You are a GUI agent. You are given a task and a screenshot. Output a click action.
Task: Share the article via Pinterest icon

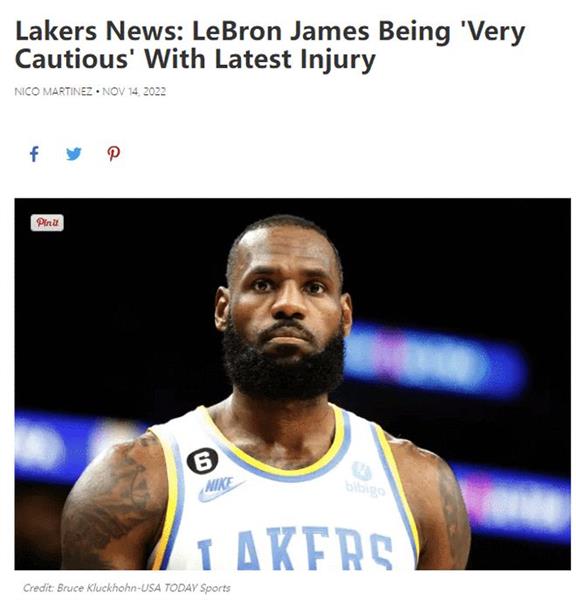113,154
